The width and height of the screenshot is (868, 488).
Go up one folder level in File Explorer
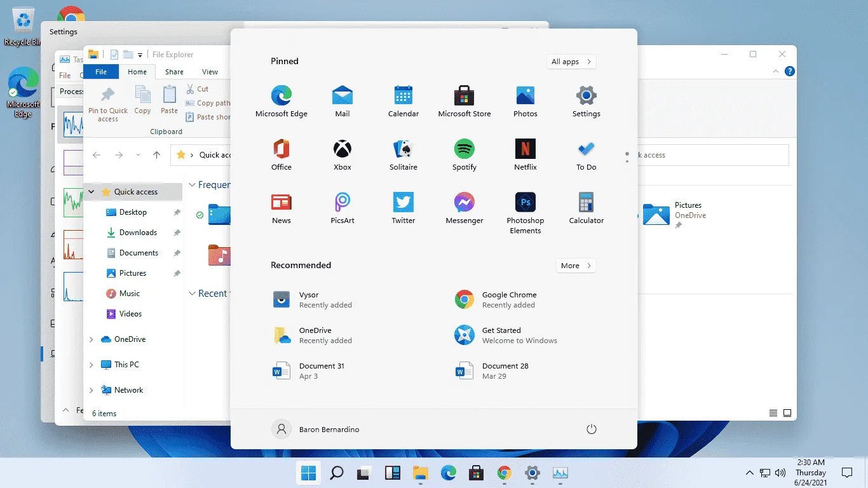(157, 155)
